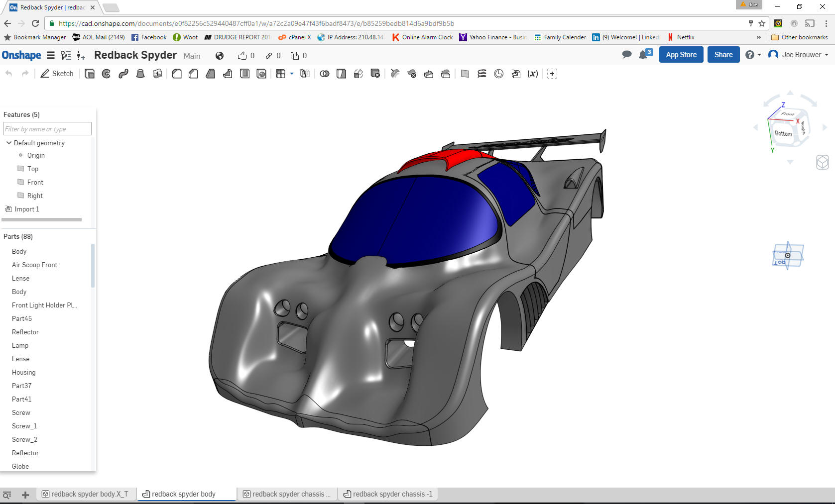835x504 pixels.
Task: Select the Loft tool
Action: [140, 74]
